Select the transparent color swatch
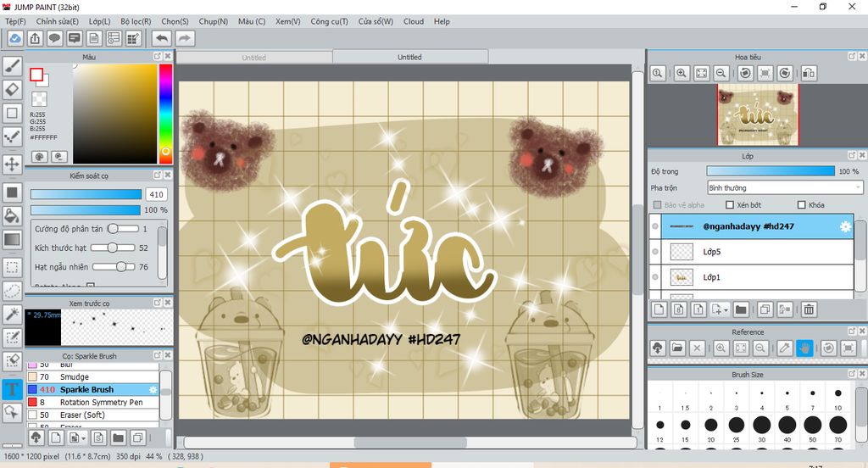This screenshot has height=468, width=868. point(39,99)
